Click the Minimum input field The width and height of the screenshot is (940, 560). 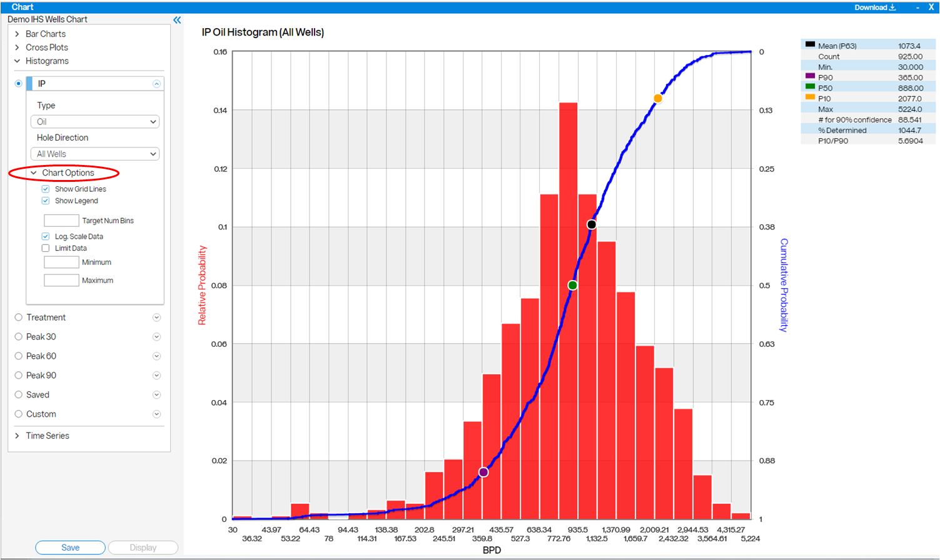pyautogui.click(x=61, y=262)
